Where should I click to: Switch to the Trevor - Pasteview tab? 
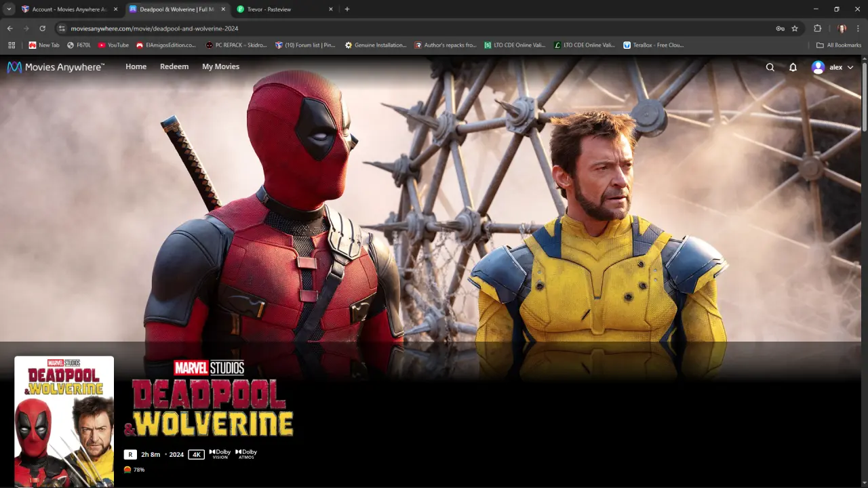[285, 9]
